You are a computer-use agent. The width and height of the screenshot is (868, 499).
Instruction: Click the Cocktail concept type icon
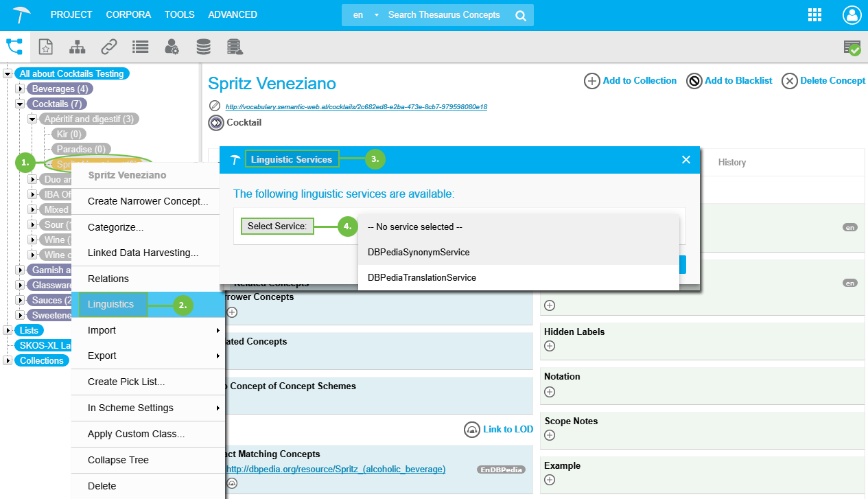216,123
